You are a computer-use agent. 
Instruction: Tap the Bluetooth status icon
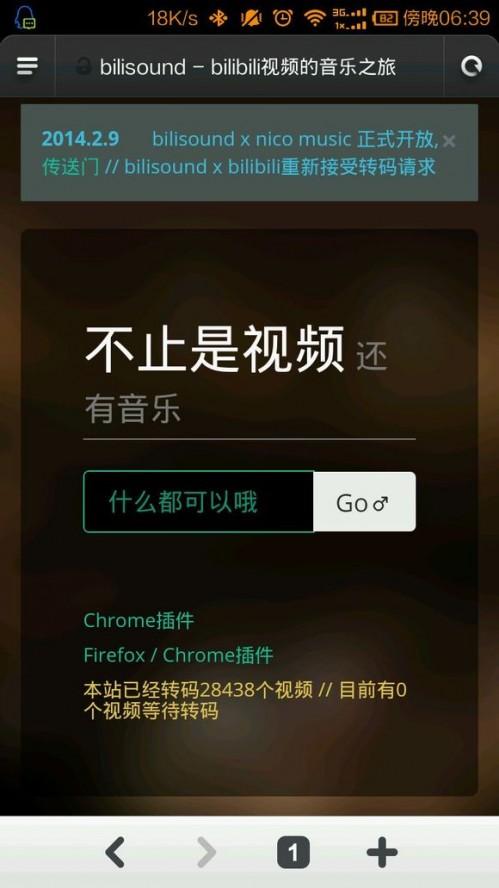(x=218, y=18)
